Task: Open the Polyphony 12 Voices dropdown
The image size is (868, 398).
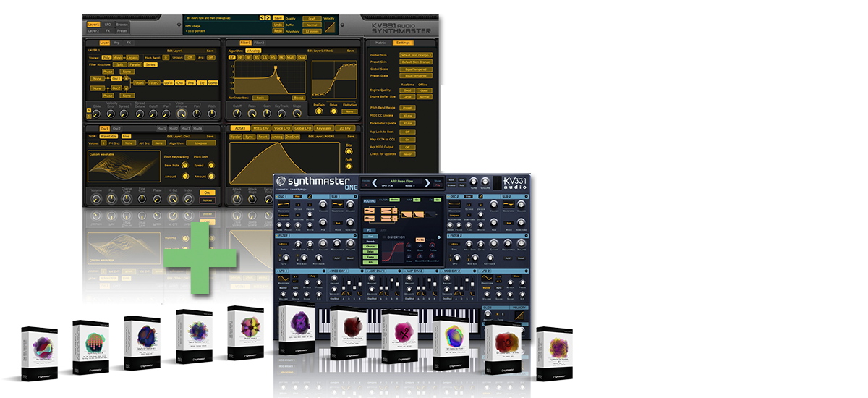Action: click(312, 31)
